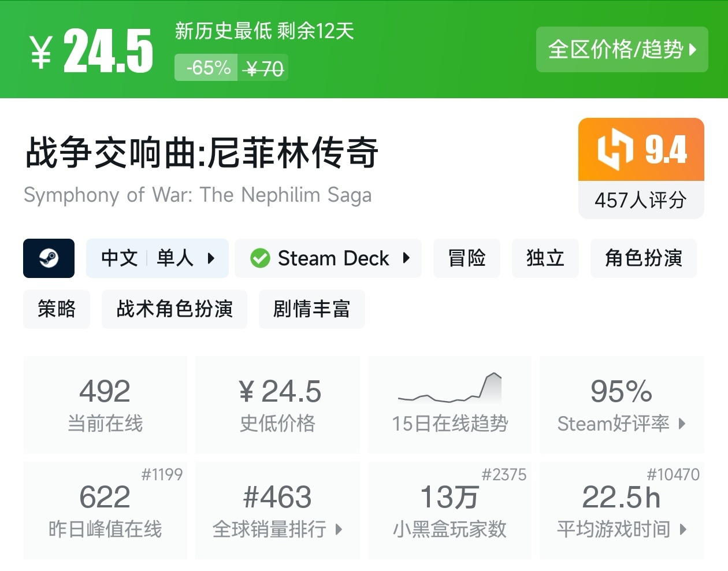Select the 策略 genre tag

(57, 309)
